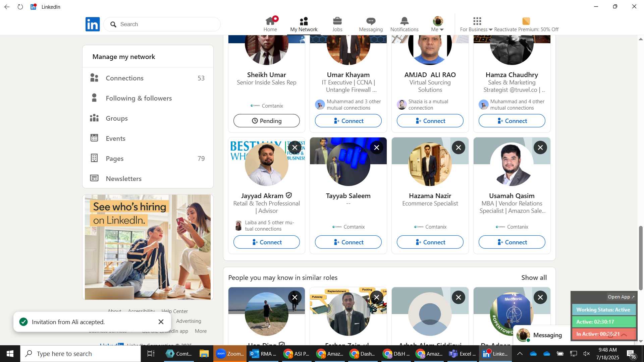This screenshot has height=362, width=644.
Task: Dismiss the Hazama Nazir suggestion card
Action: (459, 147)
